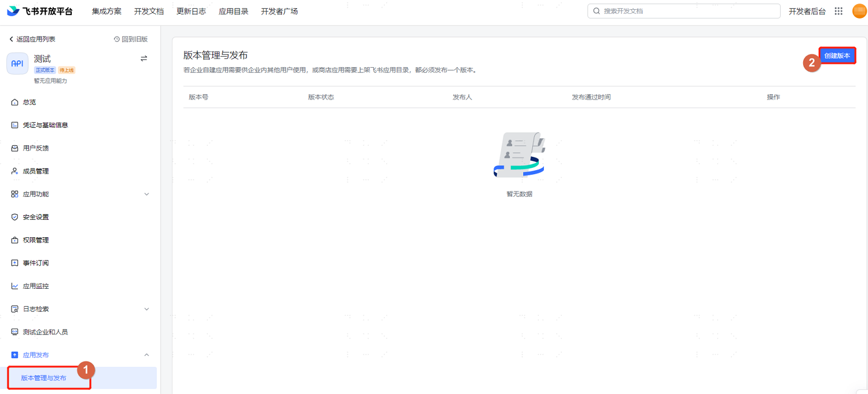This screenshot has width=868, height=394.
Task: Click the switch application arrows icon
Action: point(144,58)
